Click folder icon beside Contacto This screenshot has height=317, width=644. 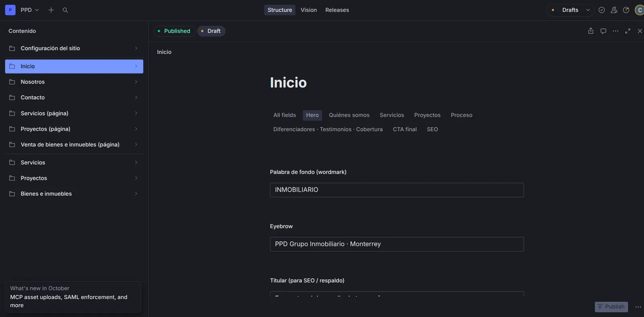click(12, 97)
